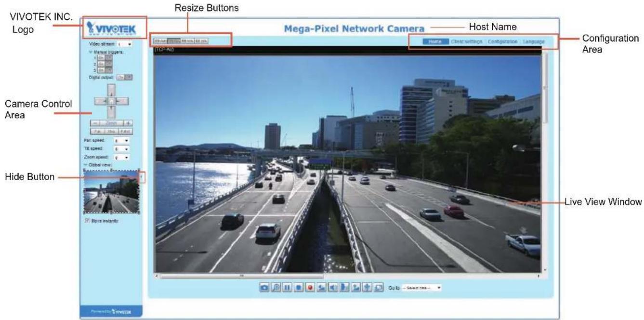644x320 pixels.
Task: Pan camera left with left arrow
Action: (100, 101)
